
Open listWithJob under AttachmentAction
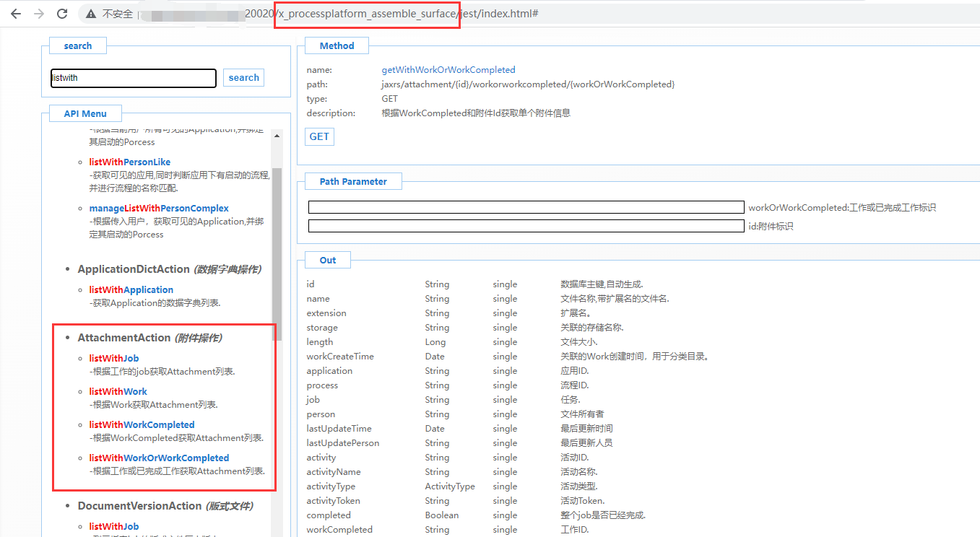(113, 358)
